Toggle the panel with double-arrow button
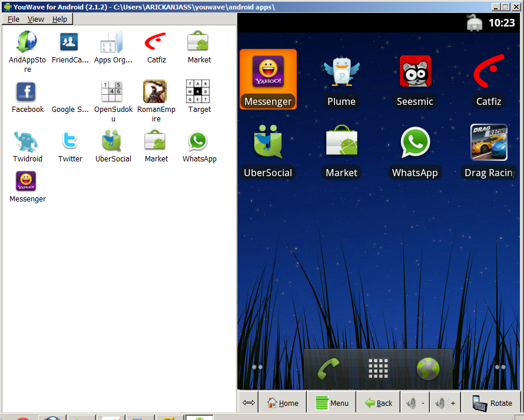 (x=248, y=402)
